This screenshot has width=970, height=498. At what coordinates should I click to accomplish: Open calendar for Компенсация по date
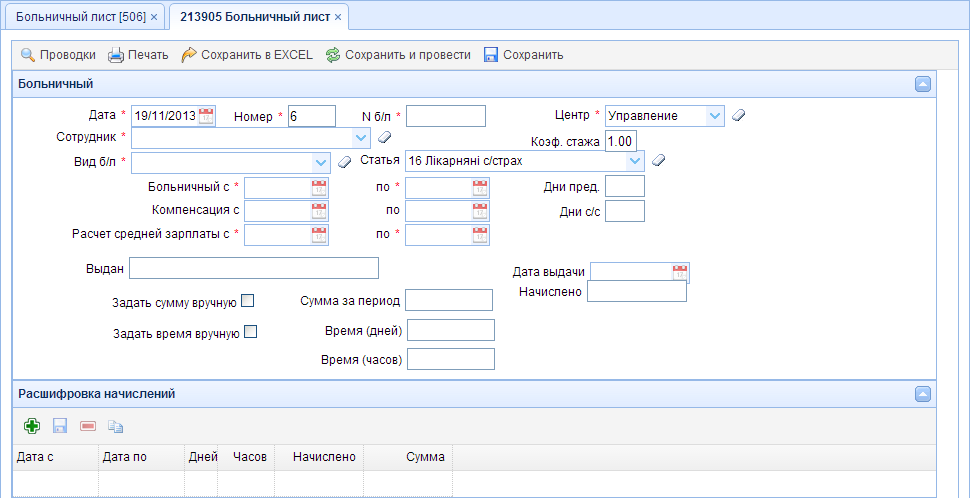point(480,211)
